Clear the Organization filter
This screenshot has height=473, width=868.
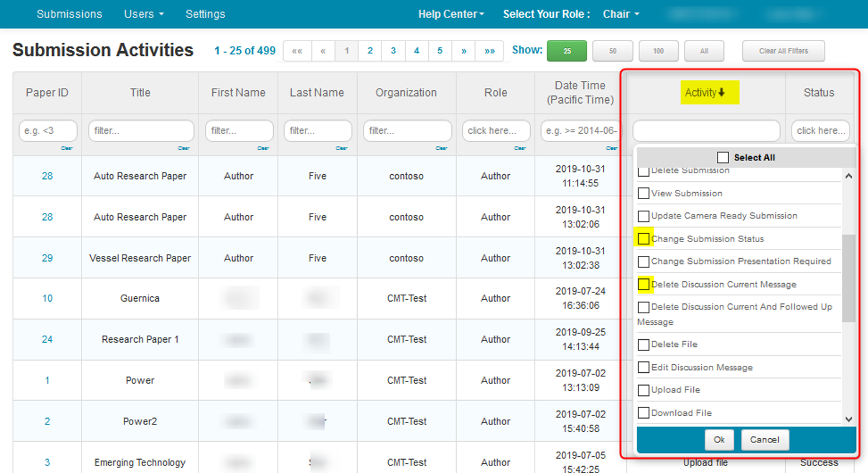[x=442, y=148]
